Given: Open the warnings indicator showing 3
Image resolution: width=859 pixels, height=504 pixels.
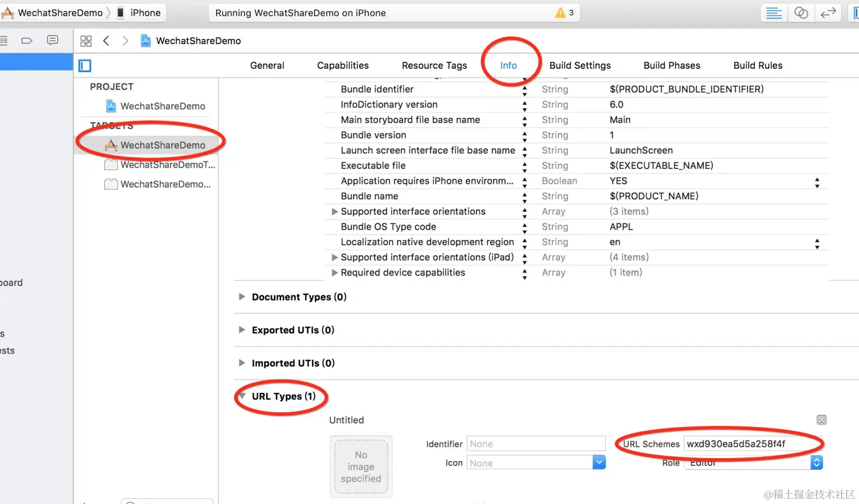Looking at the screenshot, I should point(565,13).
